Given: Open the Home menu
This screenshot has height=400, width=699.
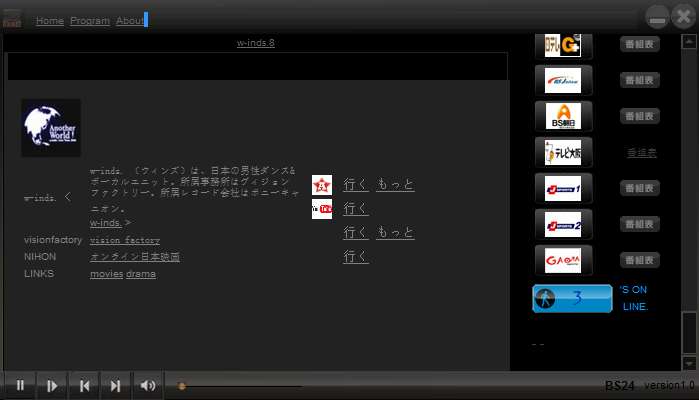Looking at the screenshot, I should (49, 21).
